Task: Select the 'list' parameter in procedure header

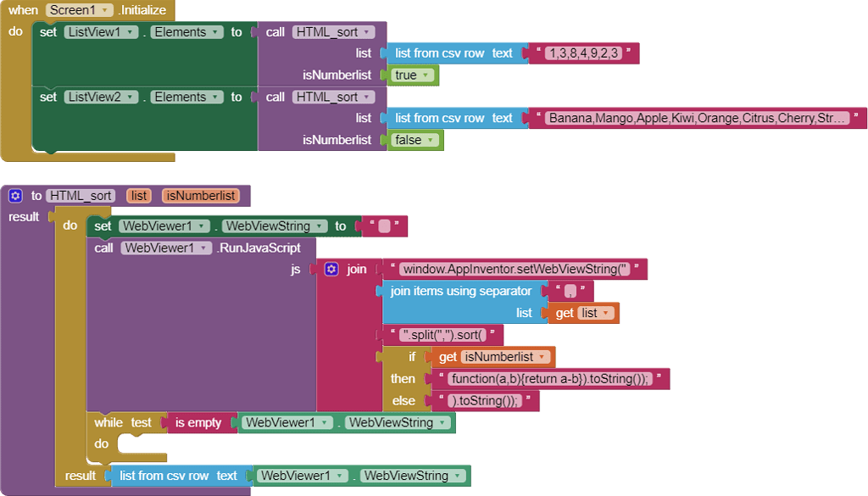Action: click(x=139, y=196)
